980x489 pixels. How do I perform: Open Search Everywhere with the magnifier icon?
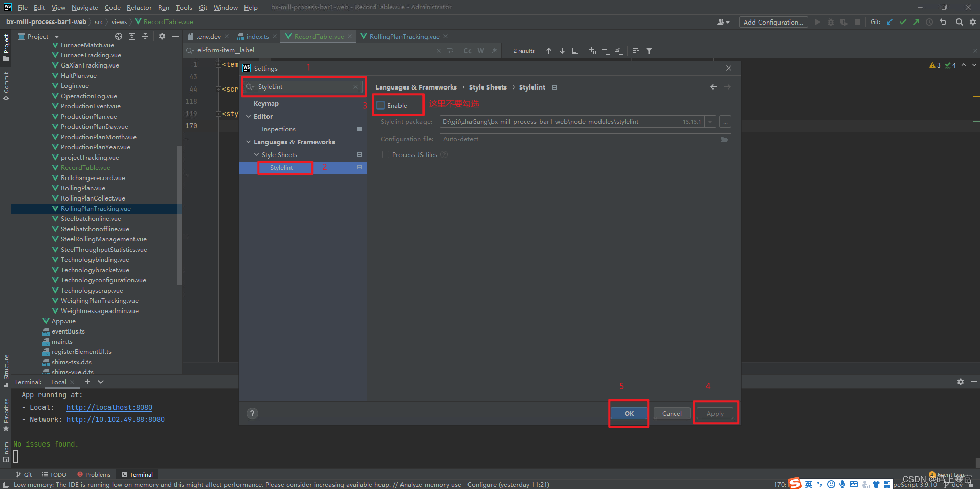click(x=959, y=22)
